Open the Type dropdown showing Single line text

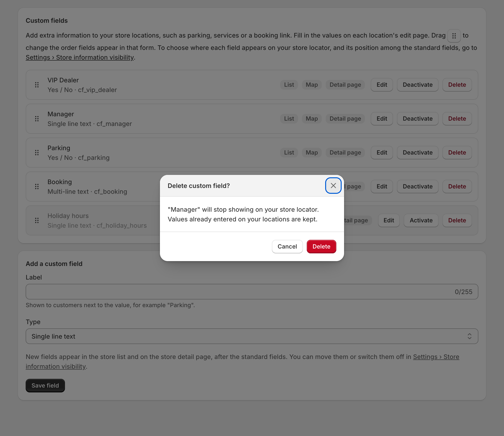tap(252, 336)
